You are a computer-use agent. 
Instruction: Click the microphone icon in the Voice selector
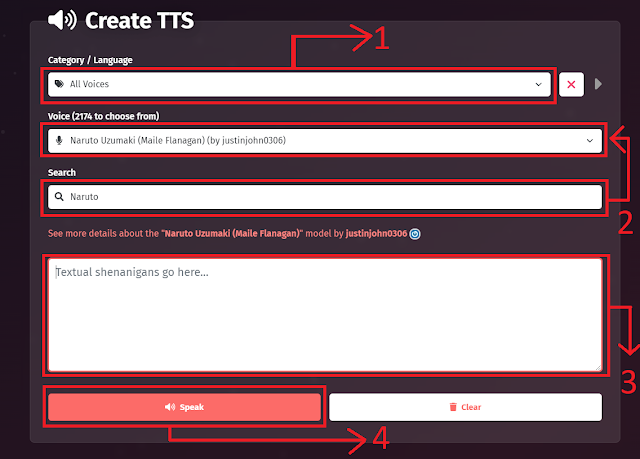[x=59, y=140]
